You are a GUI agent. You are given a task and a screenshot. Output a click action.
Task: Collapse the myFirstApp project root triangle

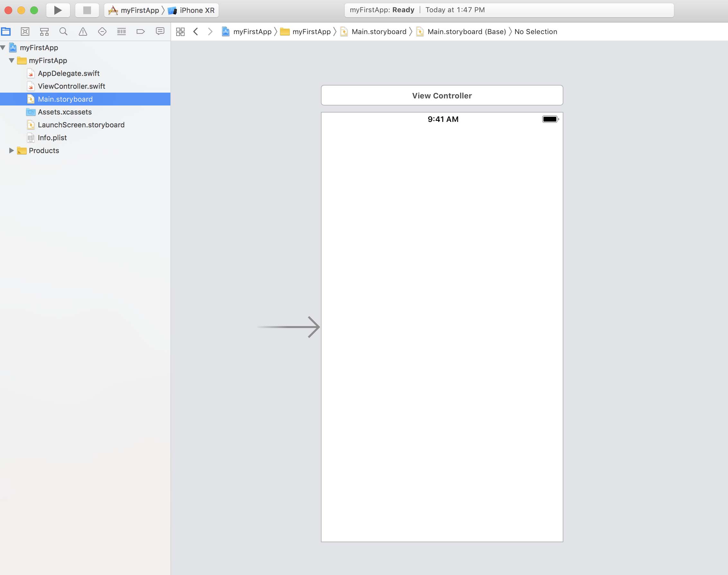pos(3,48)
